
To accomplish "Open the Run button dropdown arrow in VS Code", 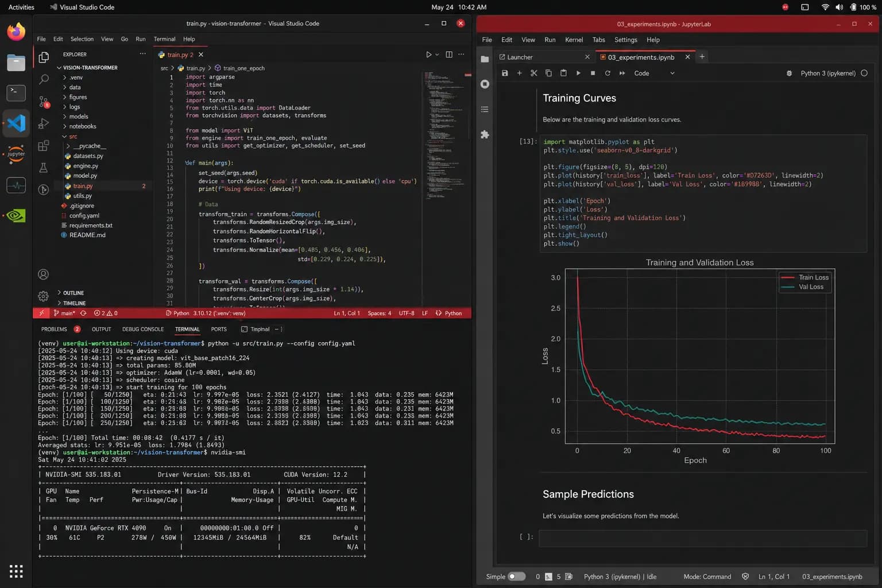I will point(437,55).
